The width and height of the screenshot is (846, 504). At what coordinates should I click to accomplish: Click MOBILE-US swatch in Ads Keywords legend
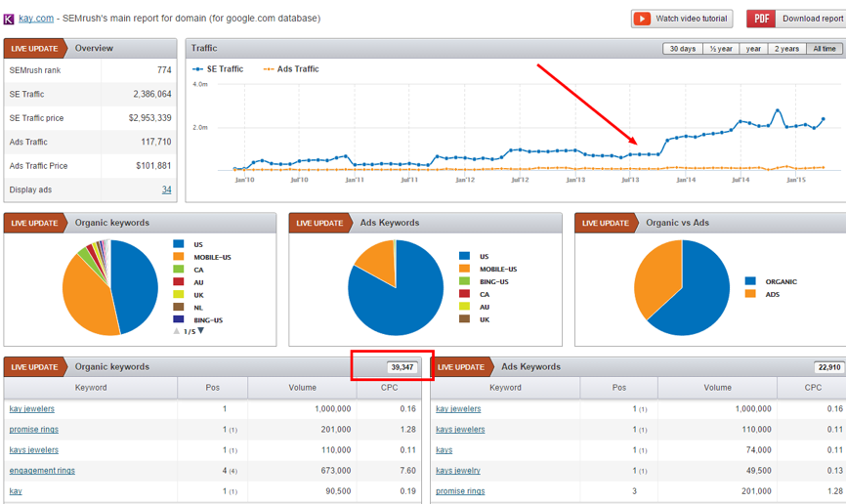(x=465, y=269)
